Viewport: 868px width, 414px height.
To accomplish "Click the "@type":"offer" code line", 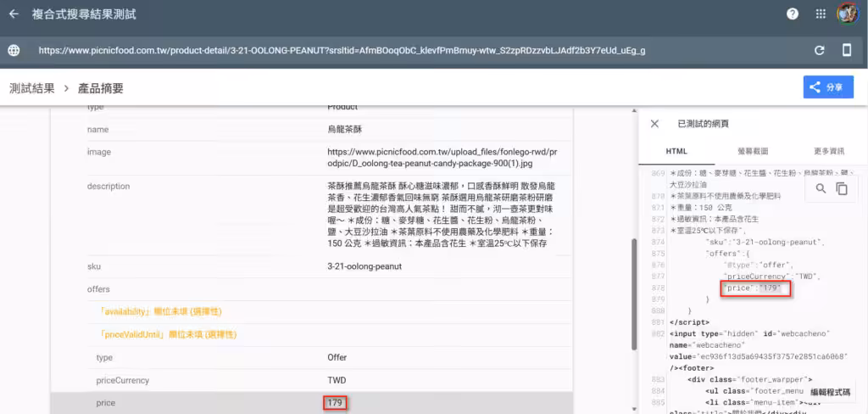I will pos(759,265).
